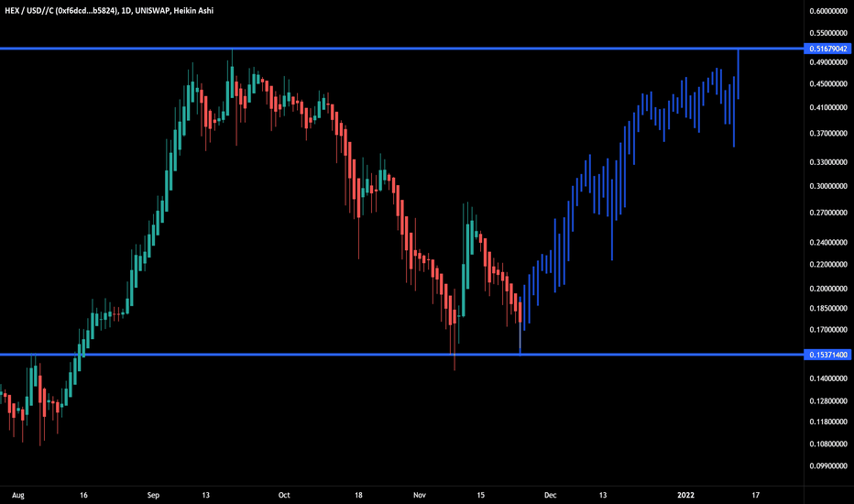Click the 16 date label after Aug

83,495
